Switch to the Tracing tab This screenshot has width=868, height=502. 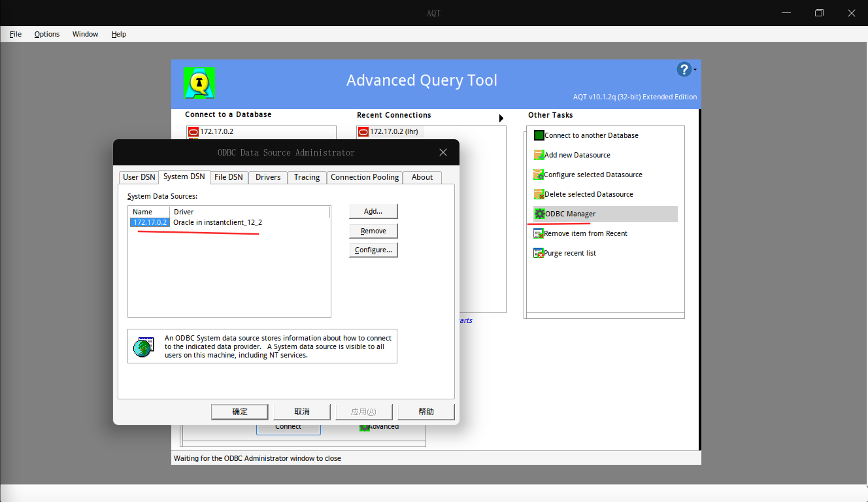tap(307, 177)
